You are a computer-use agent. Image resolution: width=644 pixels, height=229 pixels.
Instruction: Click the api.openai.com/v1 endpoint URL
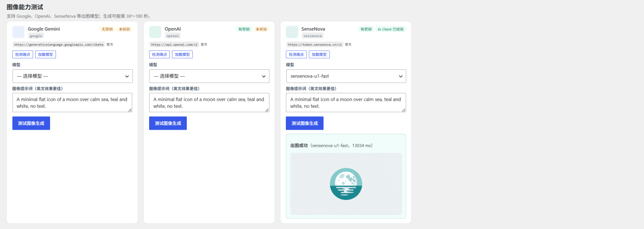click(174, 45)
